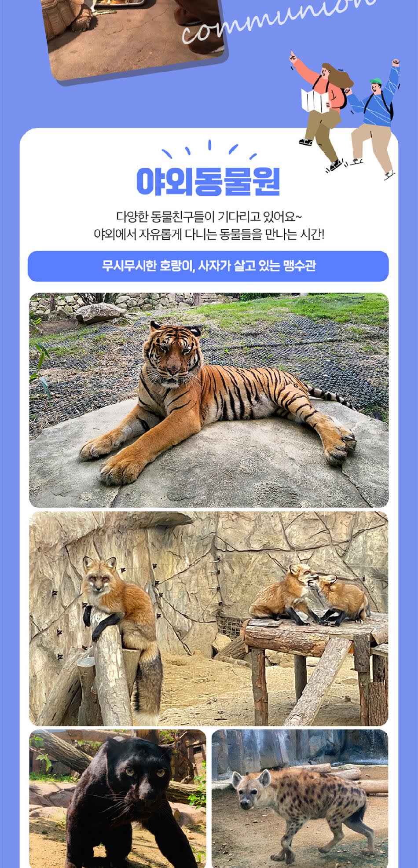Click the folded map the woman holds
This screenshot has width=418, height=868.
click(x=315, y=99)
